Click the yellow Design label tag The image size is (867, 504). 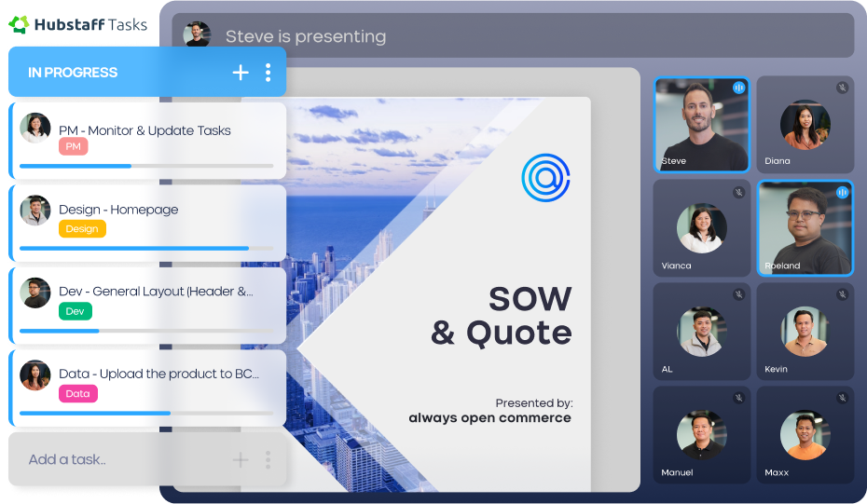pos(82,229)
